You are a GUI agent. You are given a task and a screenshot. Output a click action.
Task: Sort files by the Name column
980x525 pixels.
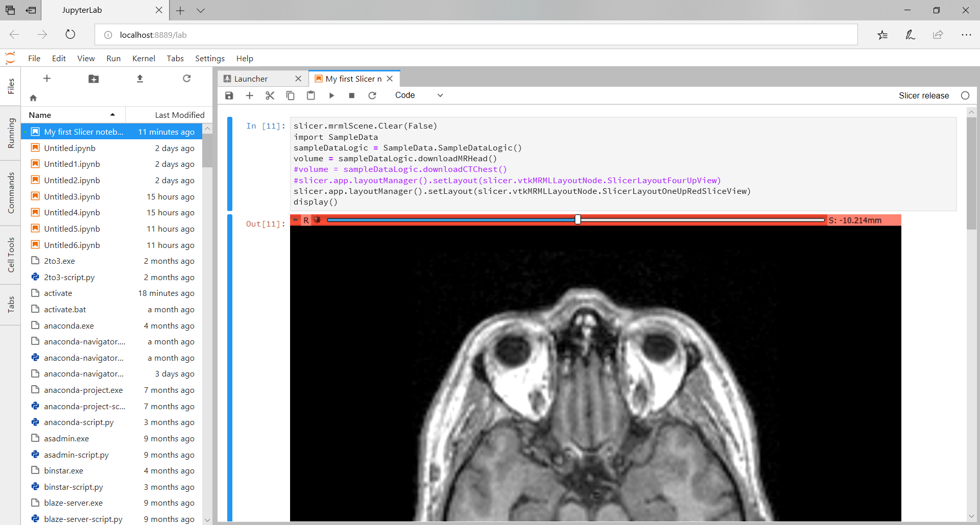[40, 115]
